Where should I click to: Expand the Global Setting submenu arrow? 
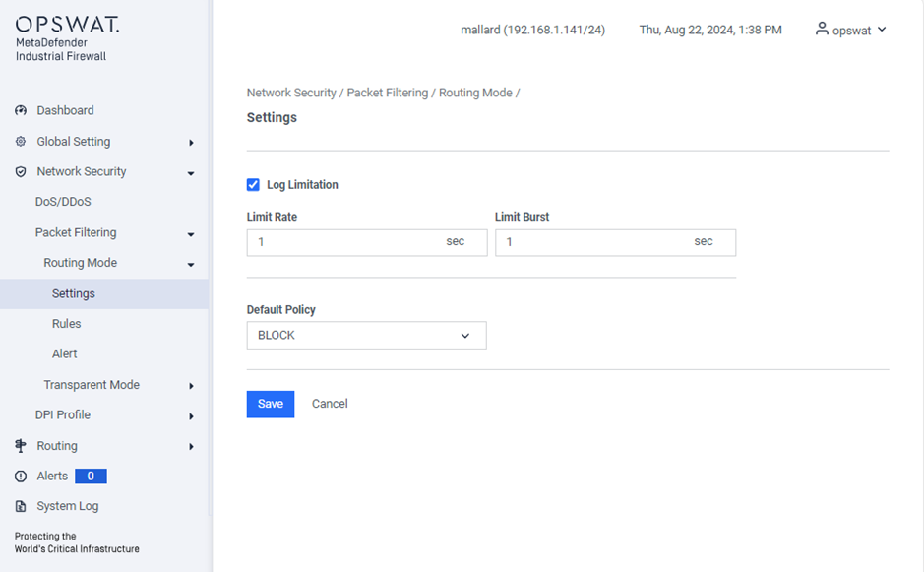[191, 143]
